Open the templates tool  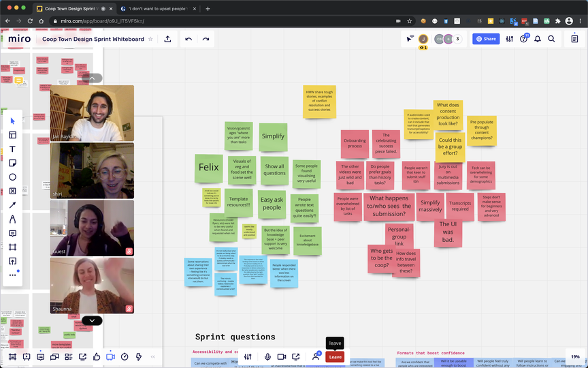coord(12,135)
